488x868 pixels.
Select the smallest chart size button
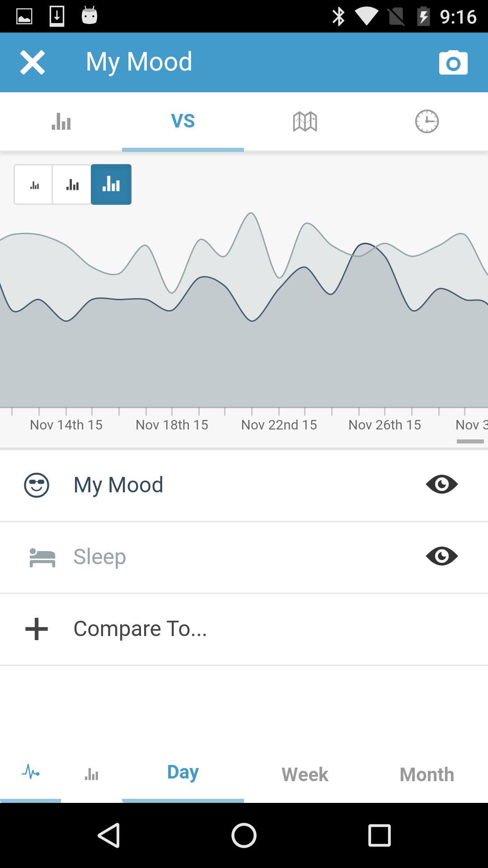tap(34, 184)
